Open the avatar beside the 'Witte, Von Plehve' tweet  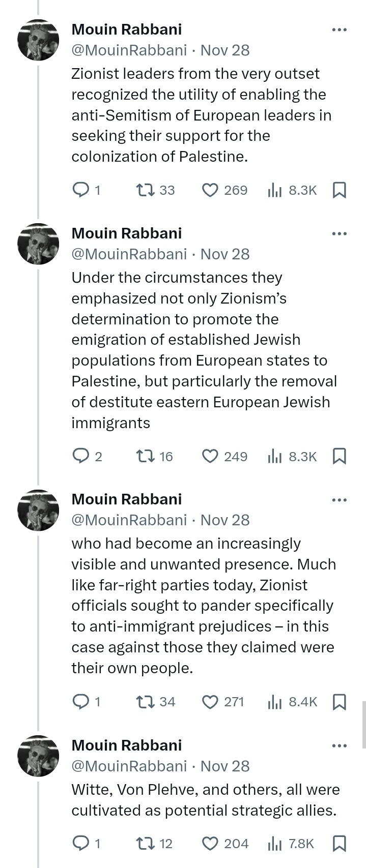point(38,756)
